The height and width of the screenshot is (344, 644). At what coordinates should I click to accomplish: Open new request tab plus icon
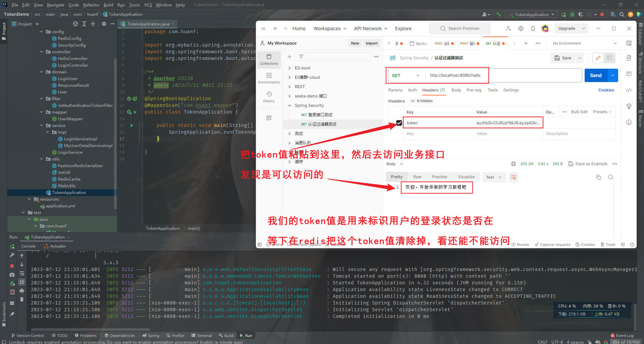click(x=526, y=43)
